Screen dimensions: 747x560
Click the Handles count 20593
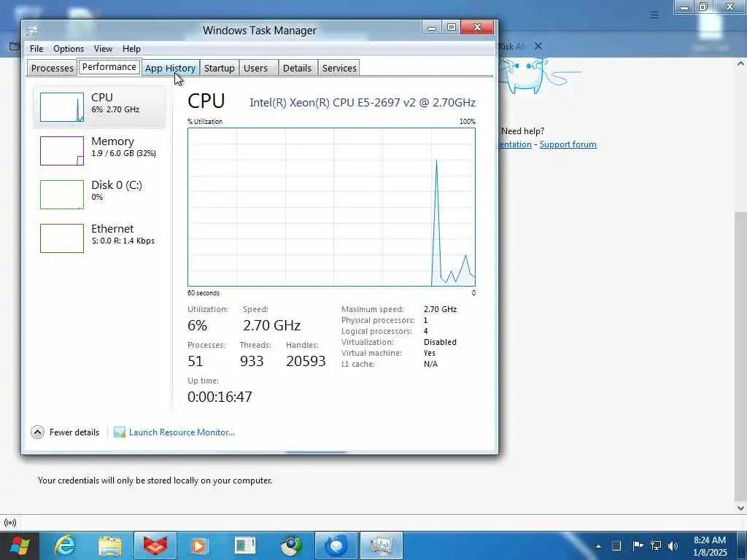tap(306, 361)
